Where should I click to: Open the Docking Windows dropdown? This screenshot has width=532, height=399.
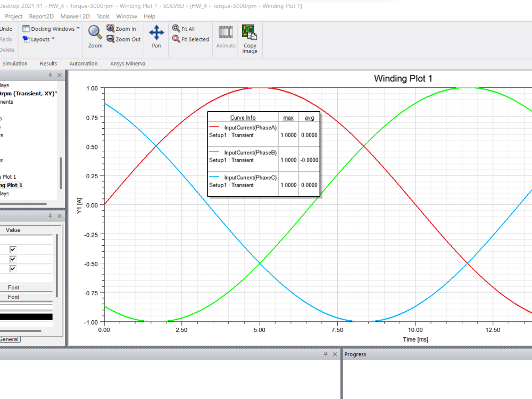tap(51, 29)
